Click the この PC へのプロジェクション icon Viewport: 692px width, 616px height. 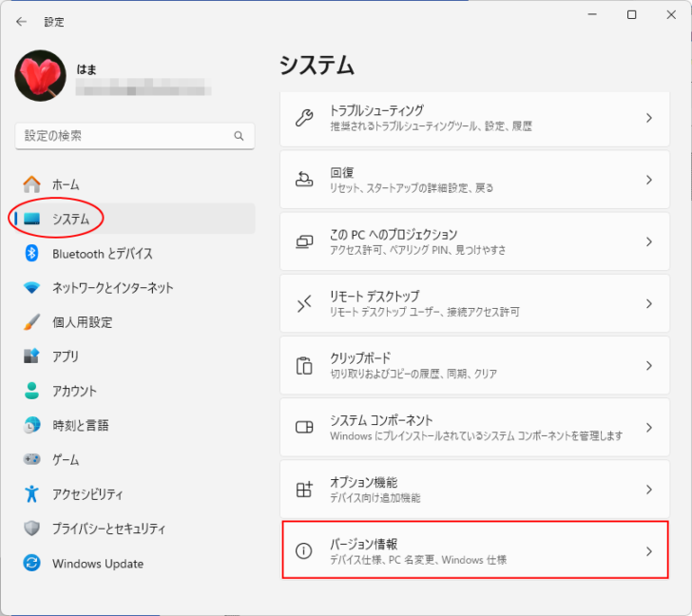[304, 241]
